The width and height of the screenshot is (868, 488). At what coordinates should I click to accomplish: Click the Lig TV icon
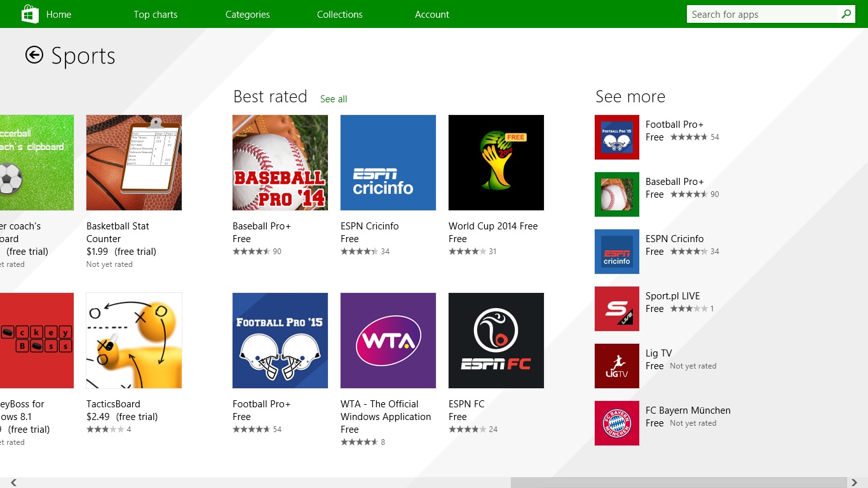[x=617, y=366]
